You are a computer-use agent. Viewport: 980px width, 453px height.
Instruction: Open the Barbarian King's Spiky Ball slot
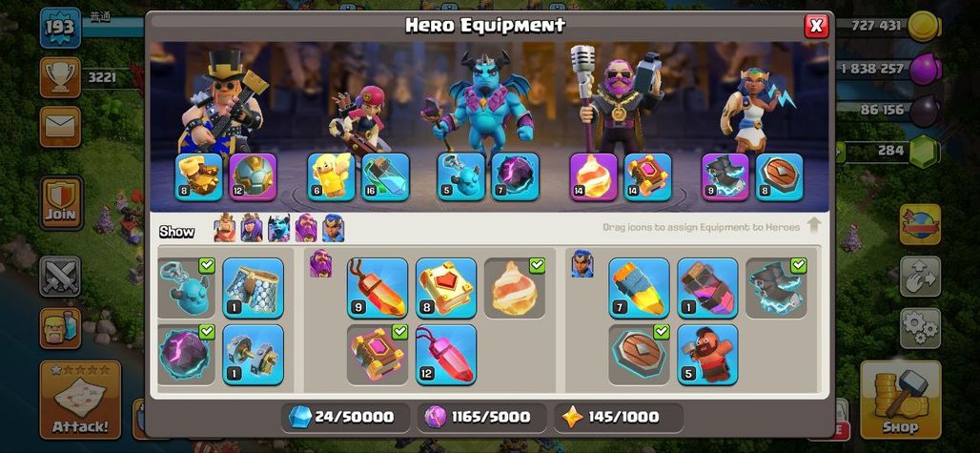click(254, 177)
